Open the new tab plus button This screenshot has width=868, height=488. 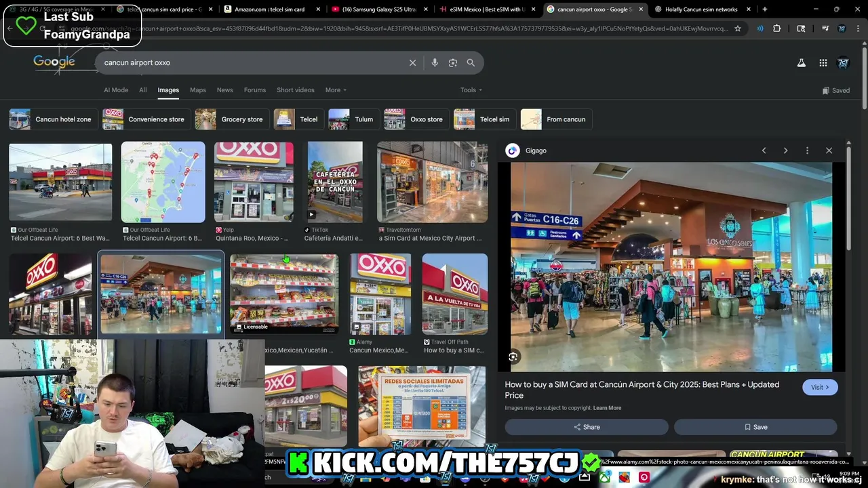click(x=765, y=9)
